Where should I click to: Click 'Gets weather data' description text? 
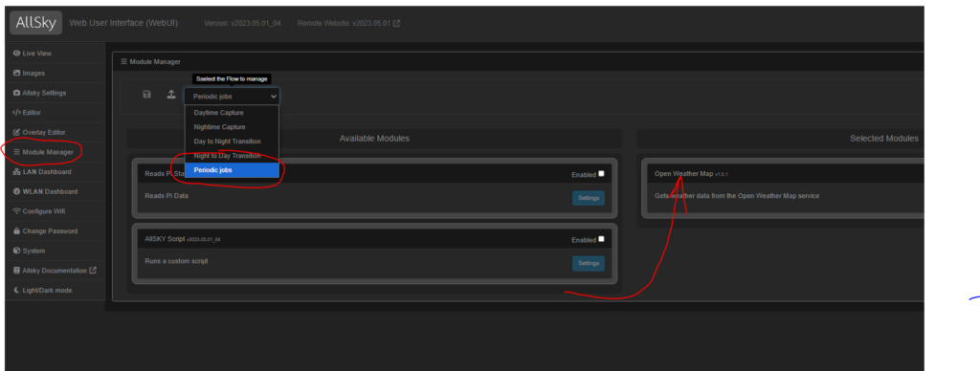pos(736,195)
